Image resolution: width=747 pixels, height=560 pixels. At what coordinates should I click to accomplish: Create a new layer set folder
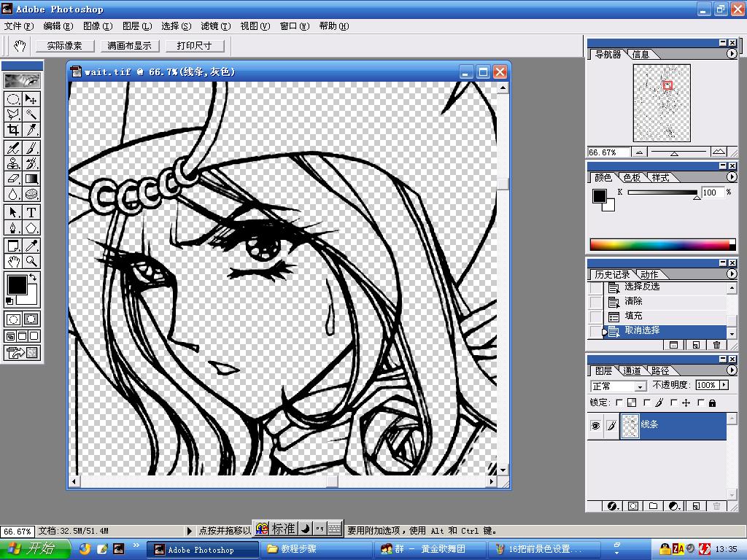[x=653, y=506]
